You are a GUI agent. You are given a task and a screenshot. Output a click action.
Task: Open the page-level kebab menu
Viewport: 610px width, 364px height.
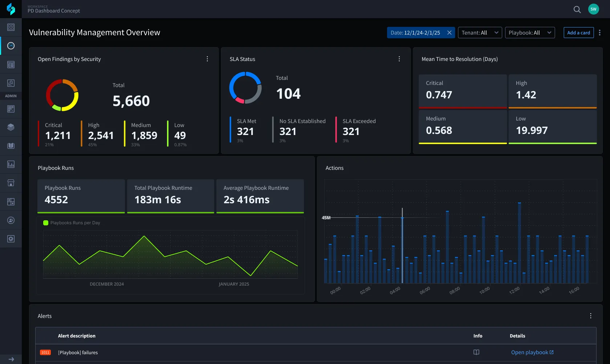coord(599,33)
